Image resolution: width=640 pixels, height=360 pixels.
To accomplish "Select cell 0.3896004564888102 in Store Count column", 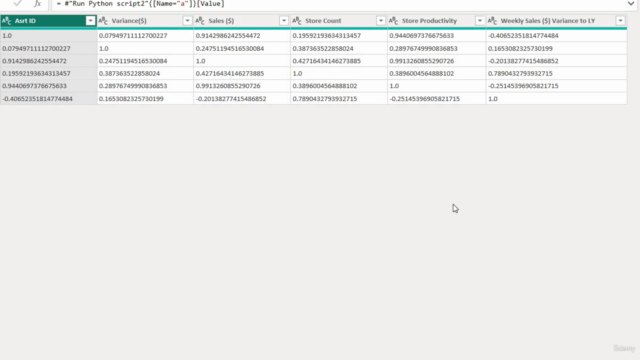I will 339,86.
